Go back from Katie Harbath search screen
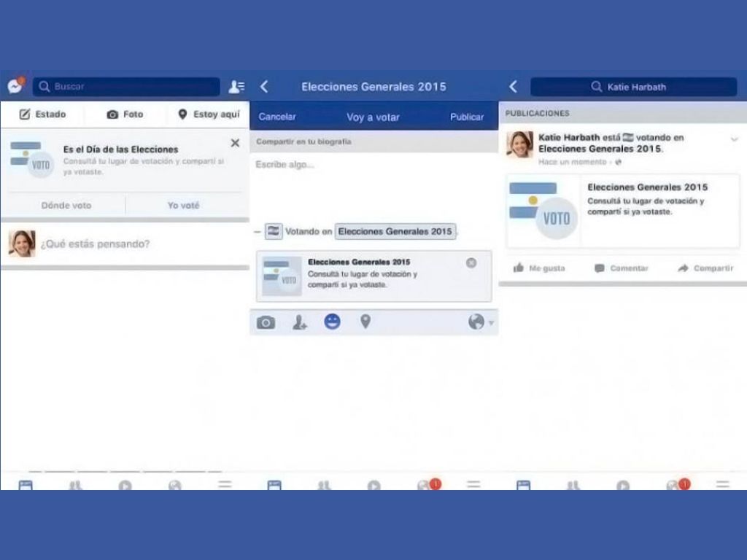Viewport: 747px width, 560px height. (513, 86)
